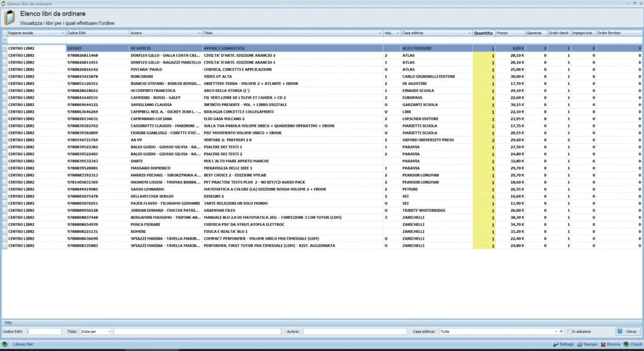Sort by the Titolo column header
644x351 pixels.
click(x=292, y=33)
